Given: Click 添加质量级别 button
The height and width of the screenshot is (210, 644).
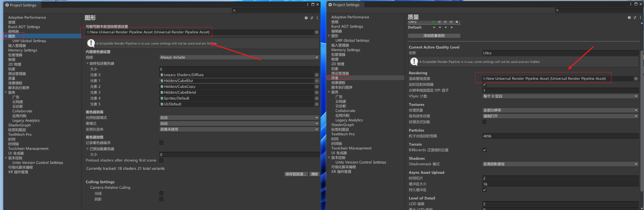Looking at the screenshot, I should 434,36.
